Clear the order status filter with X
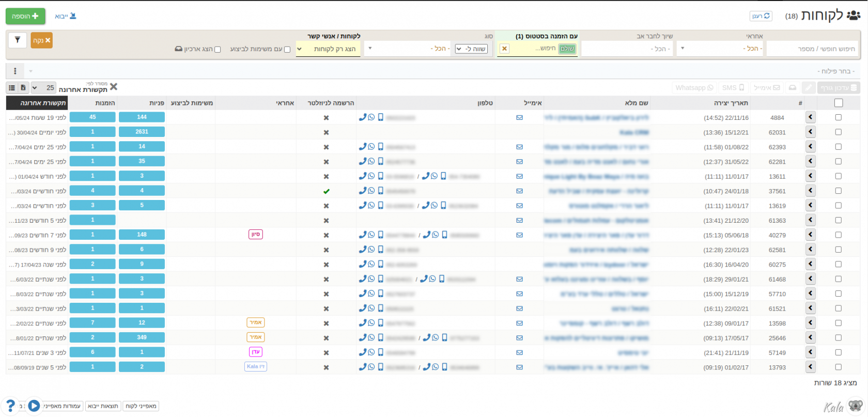Viewport: 868px width, 417px height. click(504, 49)
